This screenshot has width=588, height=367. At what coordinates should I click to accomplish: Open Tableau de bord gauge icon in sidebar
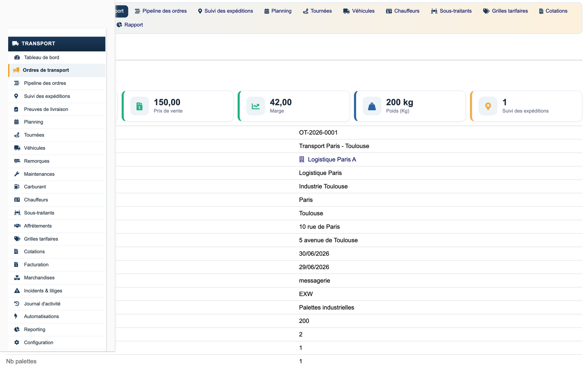(17, 57)
